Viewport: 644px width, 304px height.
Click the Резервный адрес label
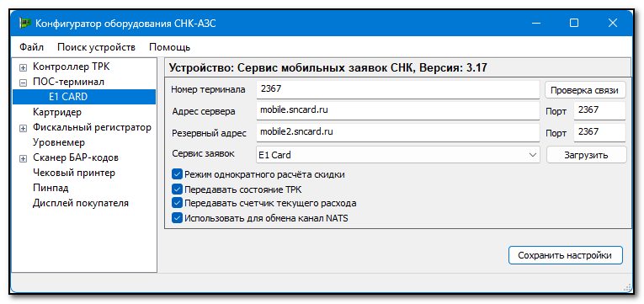(x=209, y=133)
